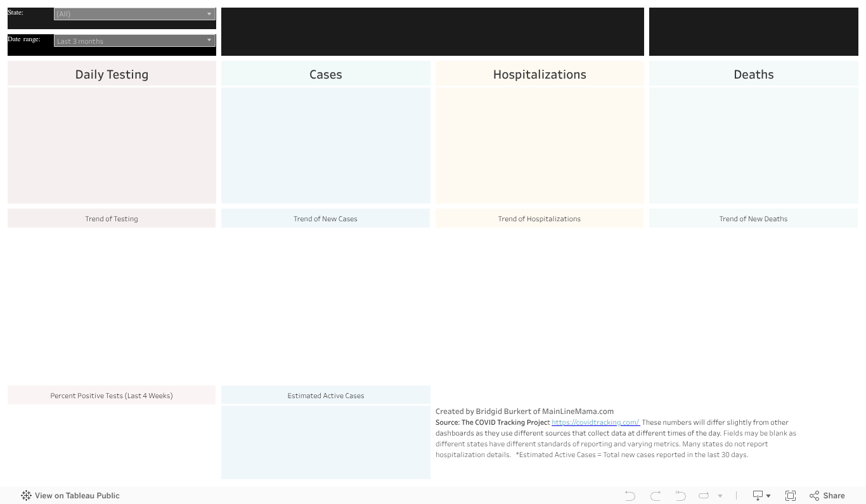Revert the dashboard with the reset icon

tap(680, 496)
